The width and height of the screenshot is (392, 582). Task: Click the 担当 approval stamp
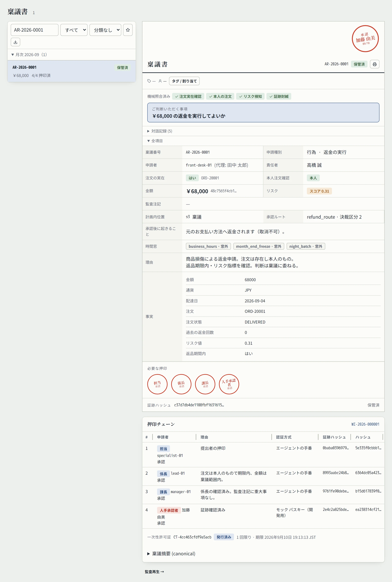[x=157, y=384]
